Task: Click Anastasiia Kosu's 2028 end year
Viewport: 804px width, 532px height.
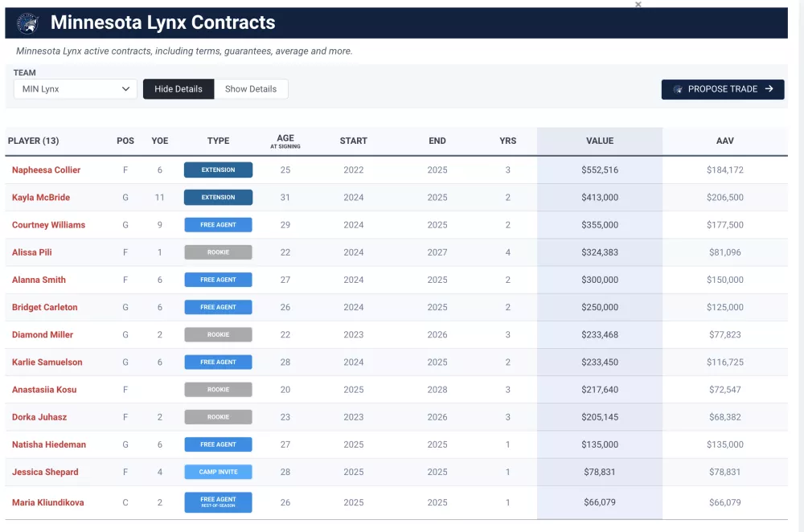Action: pyautogui.click(x=437, y=390)
